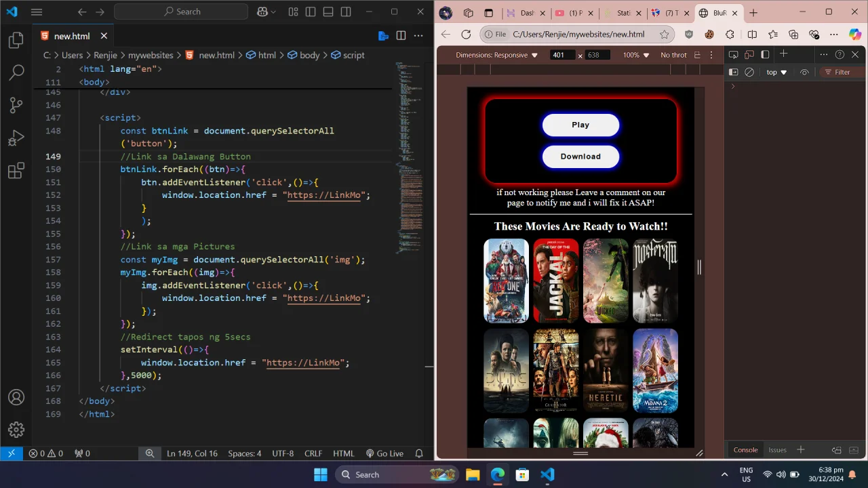Viewport: 868px width, 488px height.
Task: Click the viewport width field 401
Action: click(x=562, y=55)
